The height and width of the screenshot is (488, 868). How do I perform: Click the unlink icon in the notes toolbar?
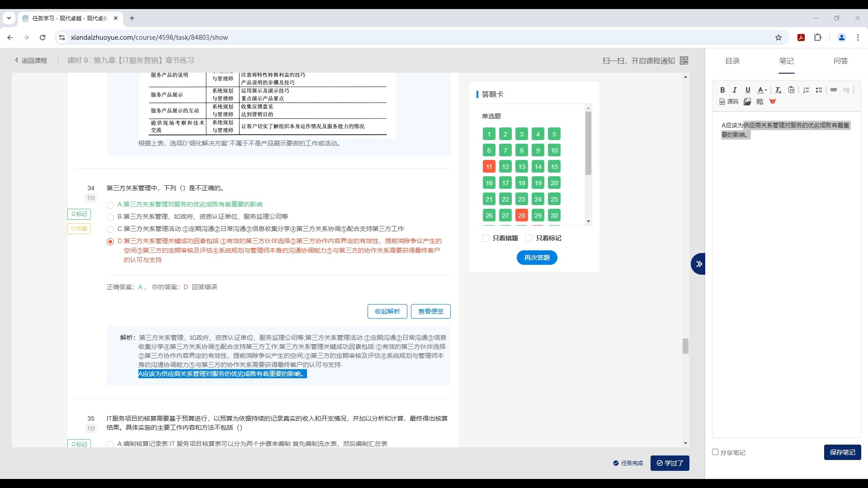[846, 90]
